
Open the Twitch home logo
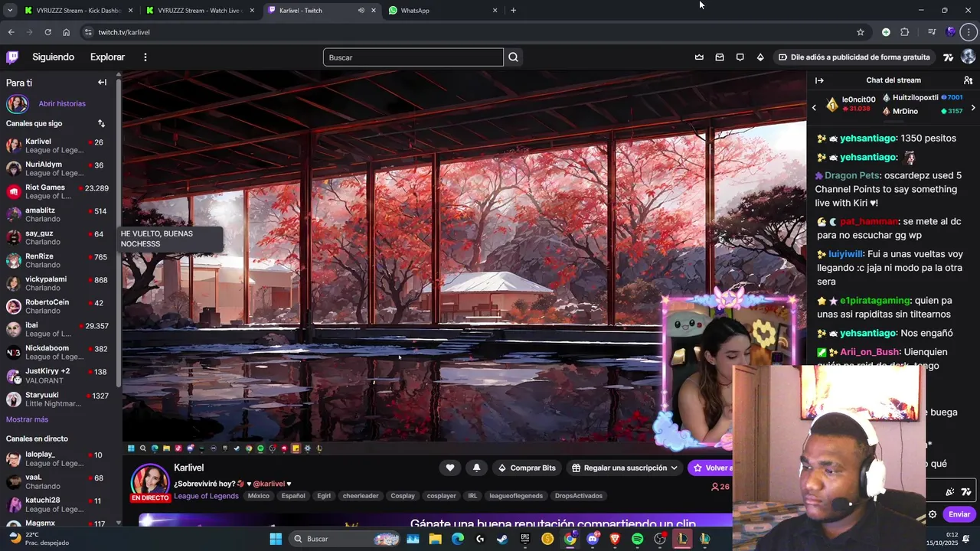(12, 57)
